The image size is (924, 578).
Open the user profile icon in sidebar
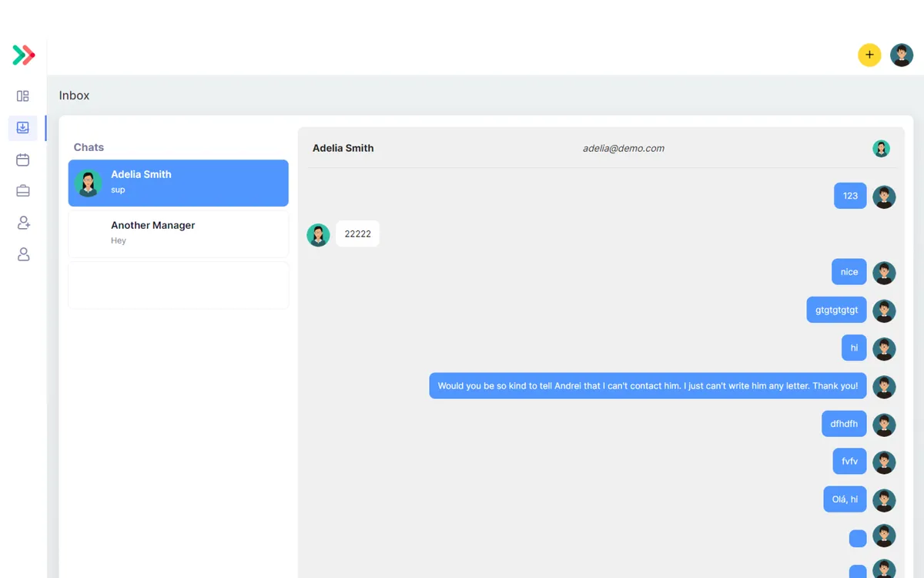tap(23, 254)
